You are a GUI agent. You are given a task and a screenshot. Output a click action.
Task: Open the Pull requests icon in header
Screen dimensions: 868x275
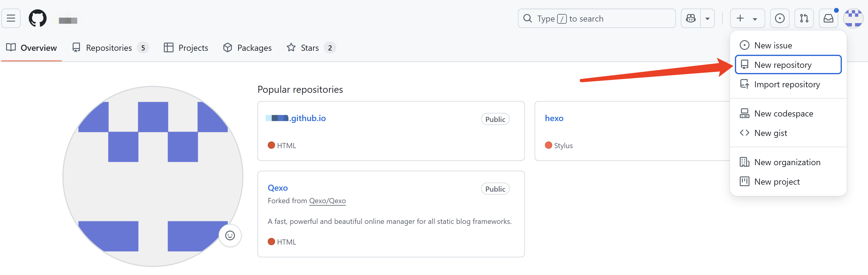click(804, 18)
